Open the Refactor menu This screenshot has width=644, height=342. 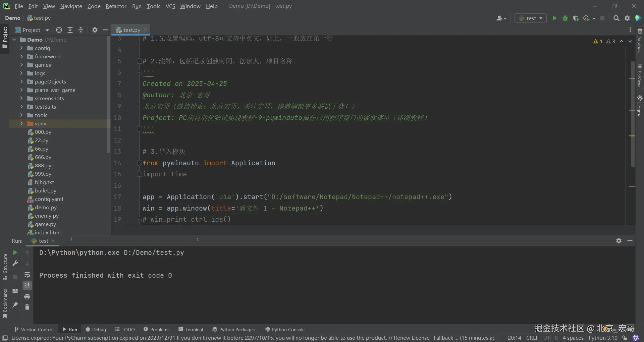[116, 6]
